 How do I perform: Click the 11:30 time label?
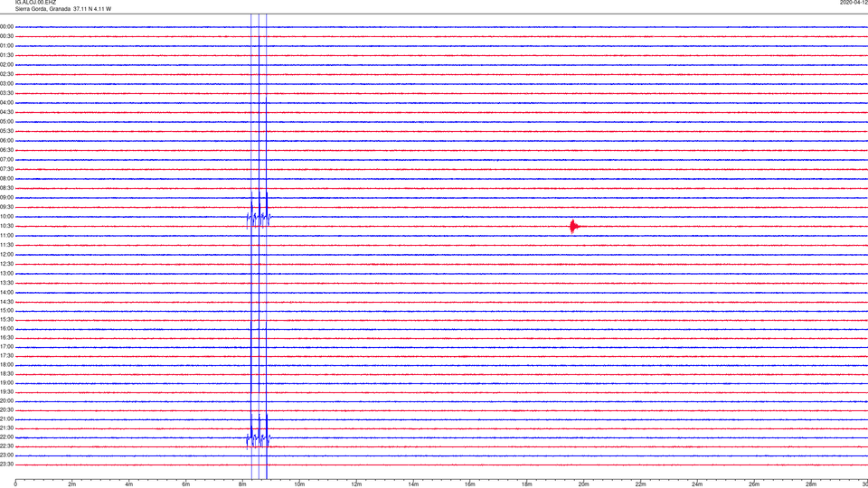click(6, 245)
